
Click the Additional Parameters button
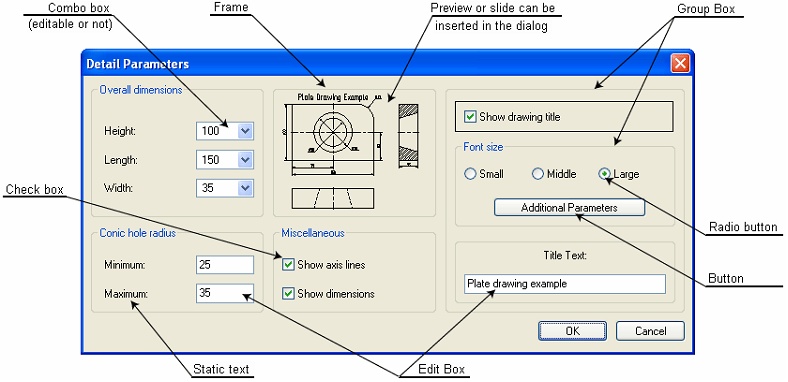tap(569, 208)
